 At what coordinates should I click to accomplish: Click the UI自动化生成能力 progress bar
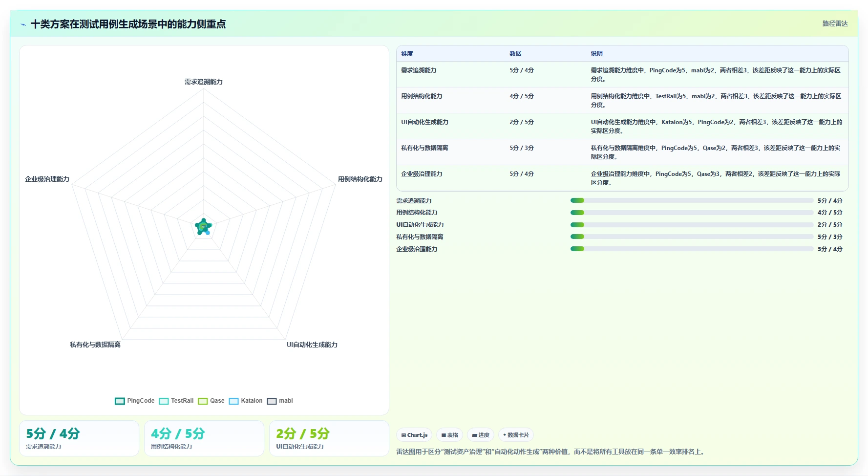[692, 225]
